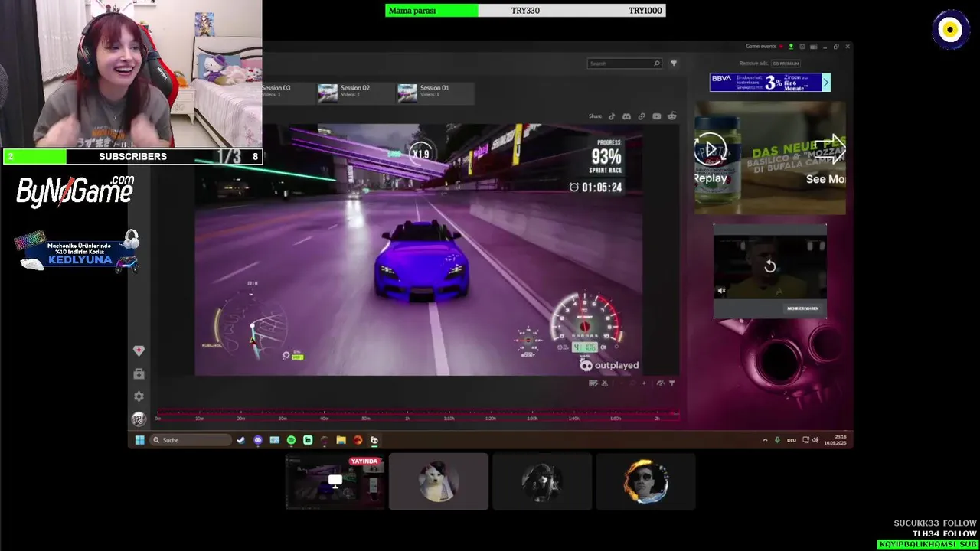Click the plus zoom-in timeline icon
980x551 pixels.
[644, 383]
